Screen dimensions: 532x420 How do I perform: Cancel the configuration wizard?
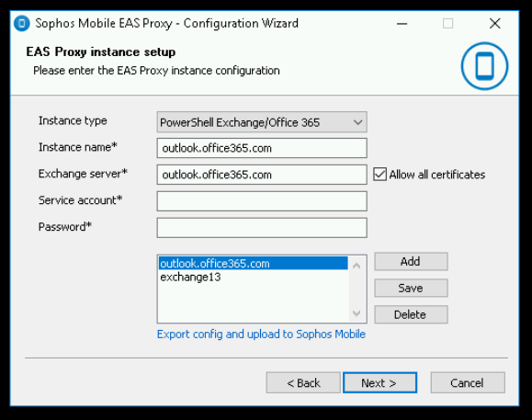pyautogui.click(x=468, y=382)
